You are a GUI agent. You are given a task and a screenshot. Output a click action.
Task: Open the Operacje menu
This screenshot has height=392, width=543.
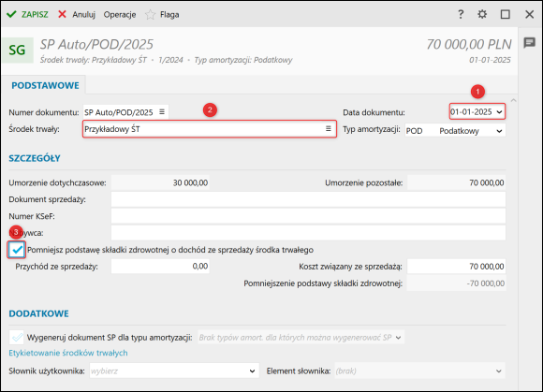tap(120, 15)
